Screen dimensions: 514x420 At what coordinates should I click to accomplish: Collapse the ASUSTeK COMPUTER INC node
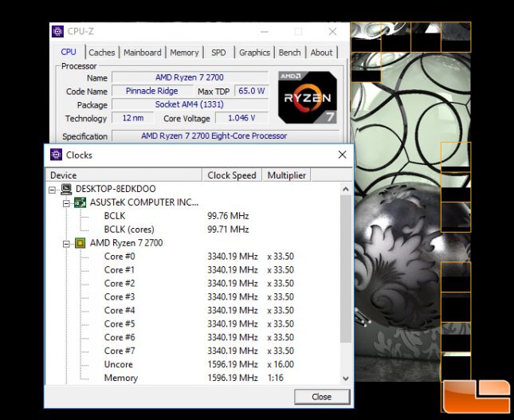pos(66,203)
